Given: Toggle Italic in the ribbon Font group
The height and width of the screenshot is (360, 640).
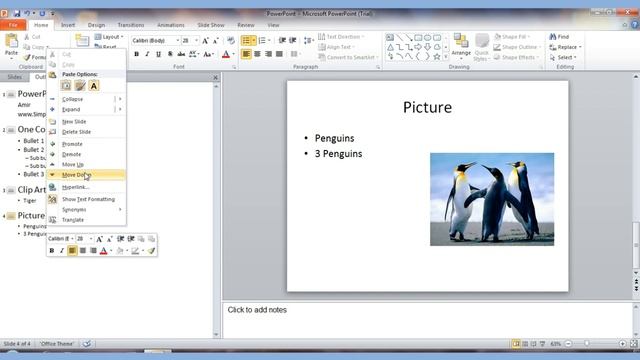Looking at the screenshot, I should point(147,54).
